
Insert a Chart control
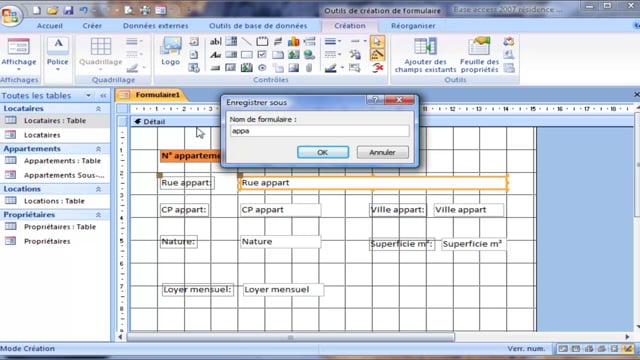[293, 41]
